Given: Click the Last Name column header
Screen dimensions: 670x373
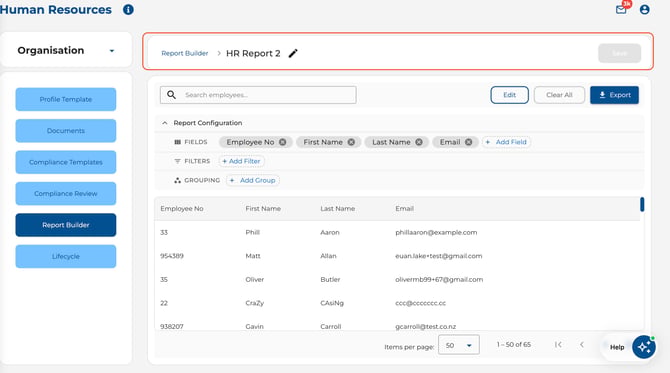Looking at the screenshot, I should tap(338, 209).
